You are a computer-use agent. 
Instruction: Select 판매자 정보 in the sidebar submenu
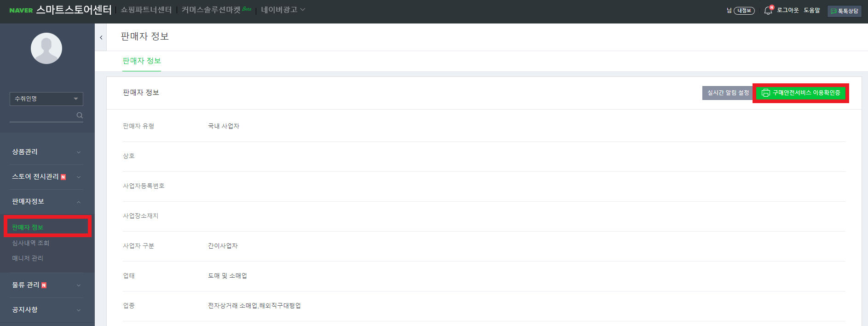28,227
